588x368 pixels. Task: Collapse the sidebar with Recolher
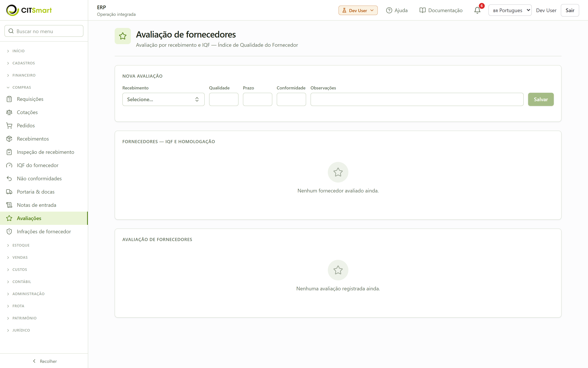(x=44, y=361)
